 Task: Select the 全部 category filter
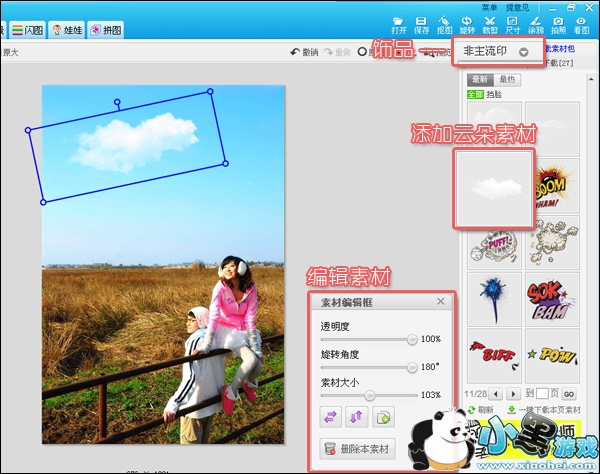[x=475, y=94]
